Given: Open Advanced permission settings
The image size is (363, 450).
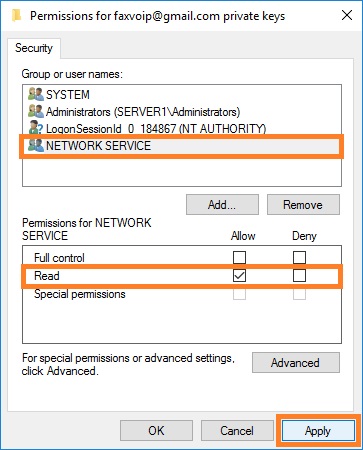Looking at the screenshot, I should click(296, 362).
